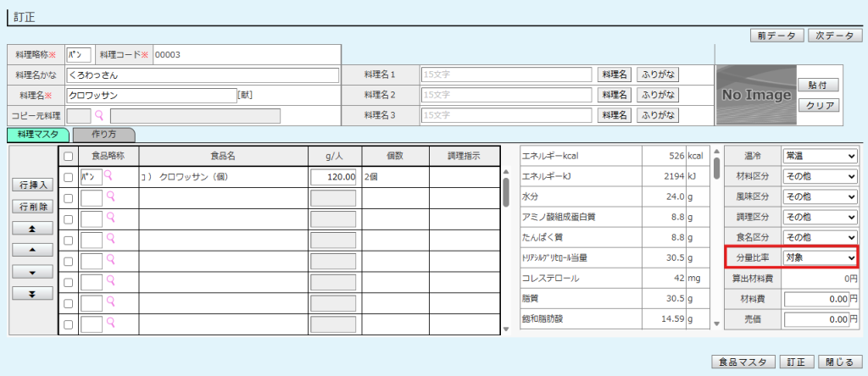The height and width of the screenshot is (376, 868).
Task: Open the 調理区分 dropdown
Action: pos(820,217)
